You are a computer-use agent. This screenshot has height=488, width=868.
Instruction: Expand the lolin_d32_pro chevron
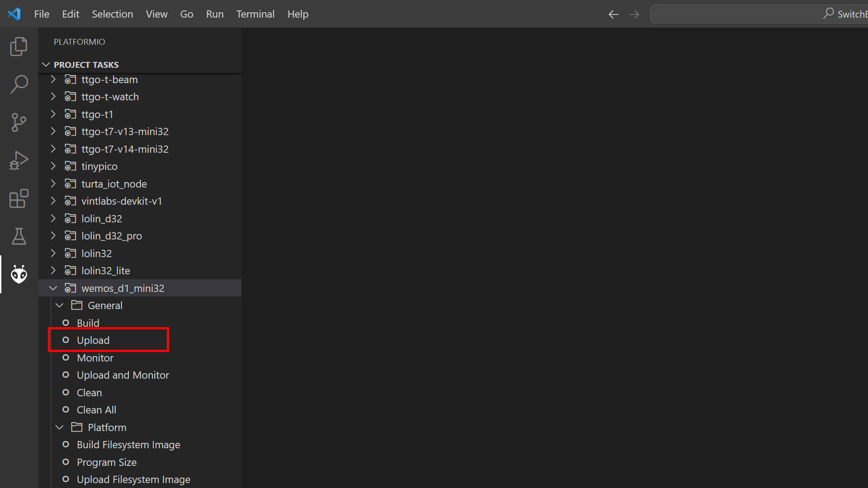point(53,236)
